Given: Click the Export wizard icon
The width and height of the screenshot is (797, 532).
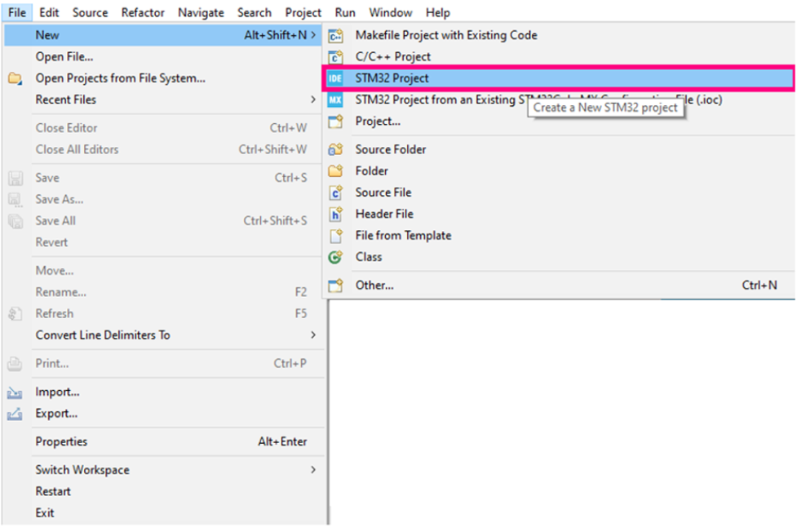Looking at the screenshot, I should [x=15, y=413].
